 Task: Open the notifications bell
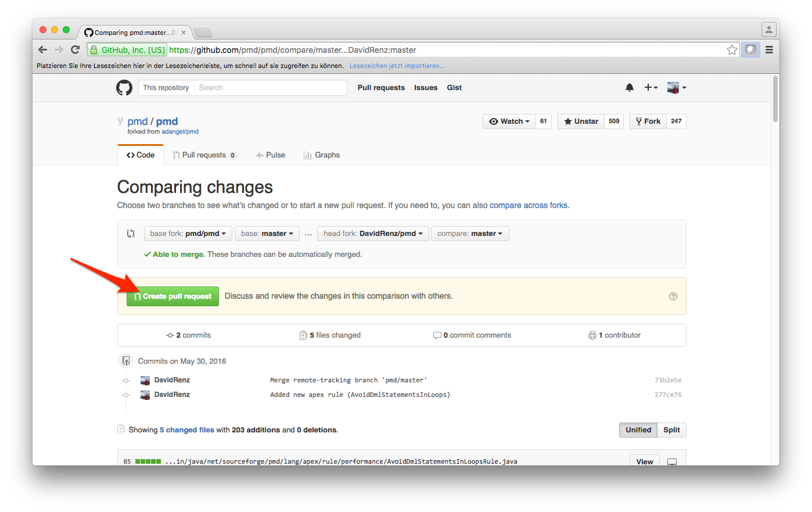click(x=630, y=88)
